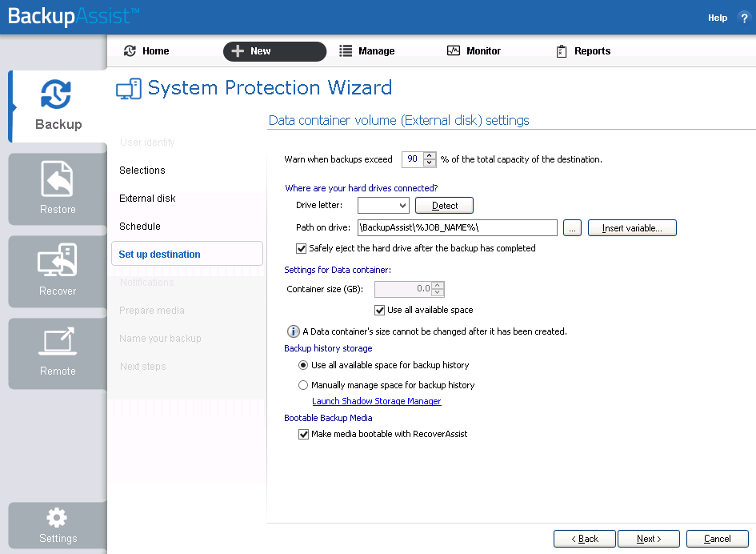The width and height of the screenshot is (756, 554).
Task: Open the Backup section in the sidebar
Action: click(58, 106)
